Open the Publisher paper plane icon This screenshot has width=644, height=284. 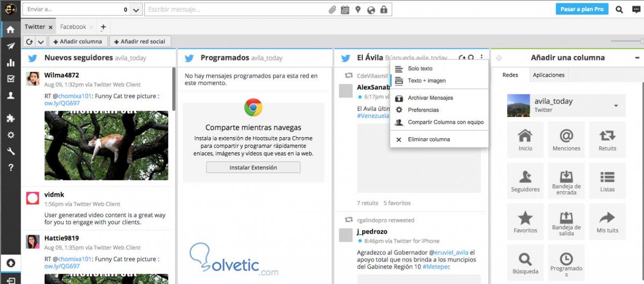10,46
